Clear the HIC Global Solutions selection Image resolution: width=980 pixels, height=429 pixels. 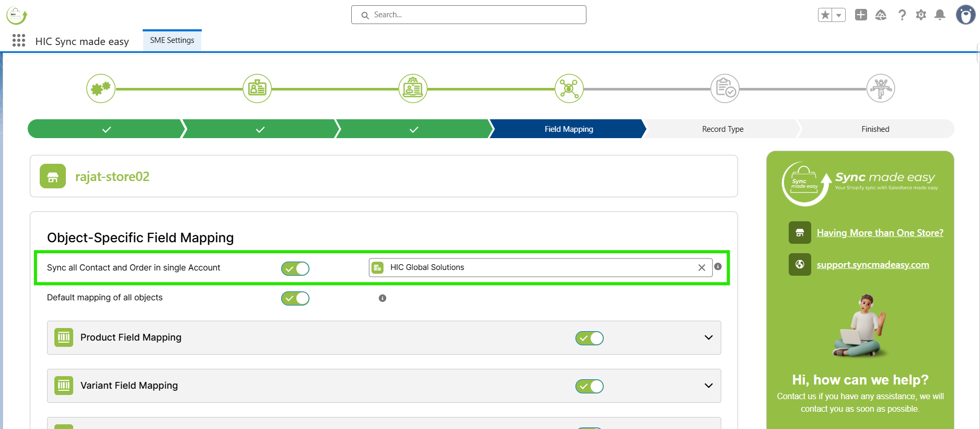click(701, 268)
